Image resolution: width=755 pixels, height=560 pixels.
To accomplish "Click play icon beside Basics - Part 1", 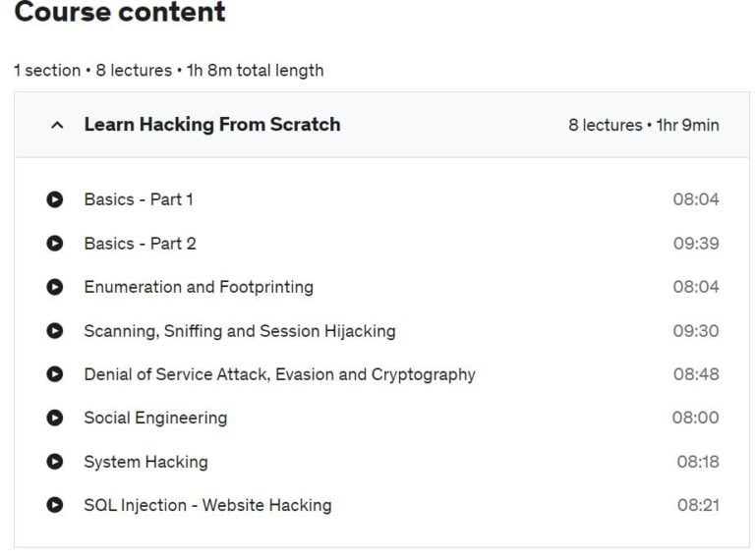I will (x=55, y=199).
